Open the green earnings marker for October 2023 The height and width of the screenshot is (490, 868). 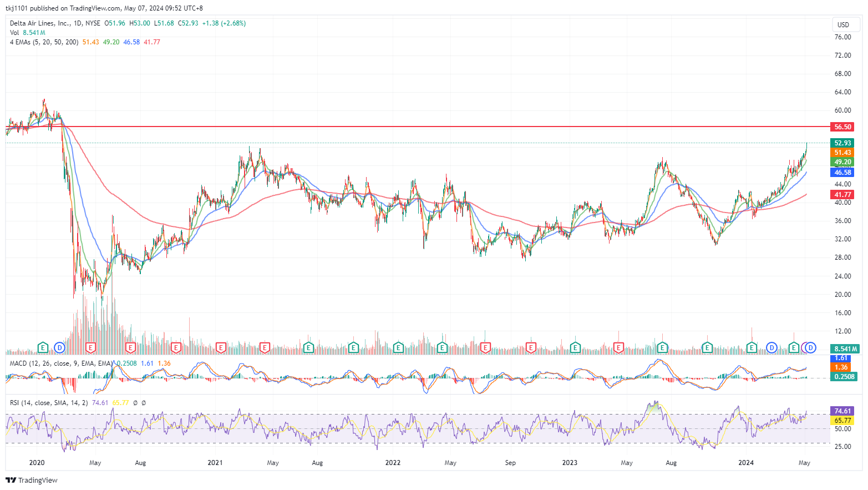[x=707, y=348]
